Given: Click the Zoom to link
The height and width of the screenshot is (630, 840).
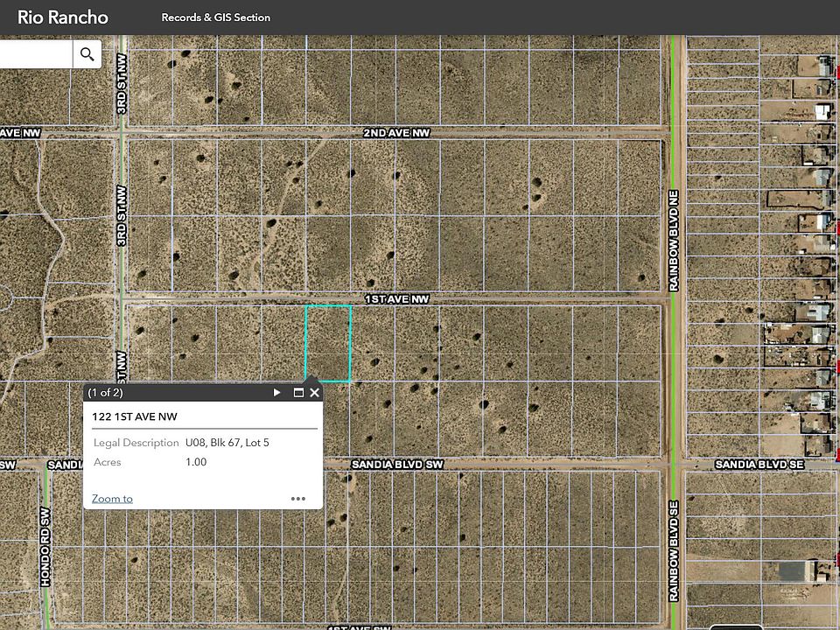Looking at the screenshot, I should click(x=112, y=499).
